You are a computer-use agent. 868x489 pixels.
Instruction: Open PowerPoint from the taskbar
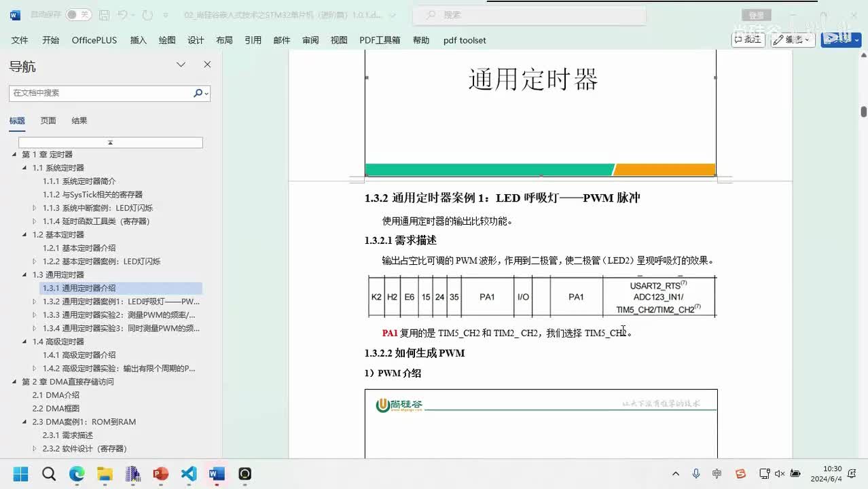[x=161, y=473]
